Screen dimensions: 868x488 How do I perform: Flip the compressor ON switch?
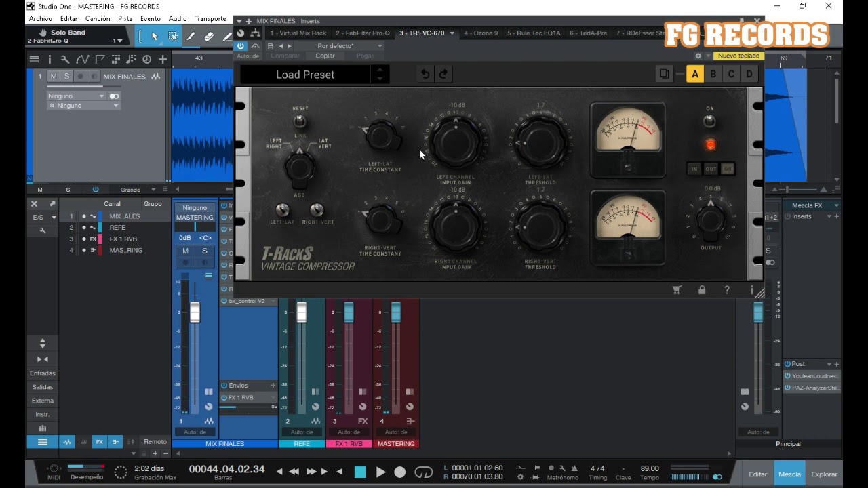coord(709,121)
